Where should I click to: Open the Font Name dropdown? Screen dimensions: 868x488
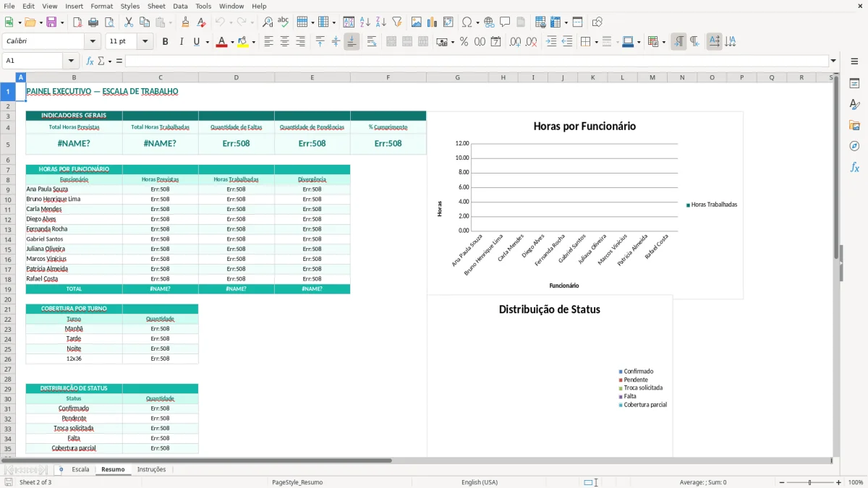92,42
